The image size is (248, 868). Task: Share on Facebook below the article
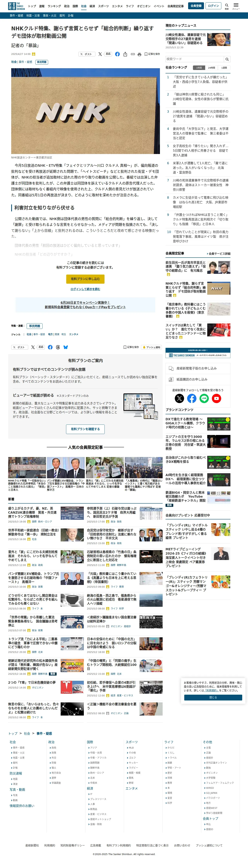[x=50, y=347]
